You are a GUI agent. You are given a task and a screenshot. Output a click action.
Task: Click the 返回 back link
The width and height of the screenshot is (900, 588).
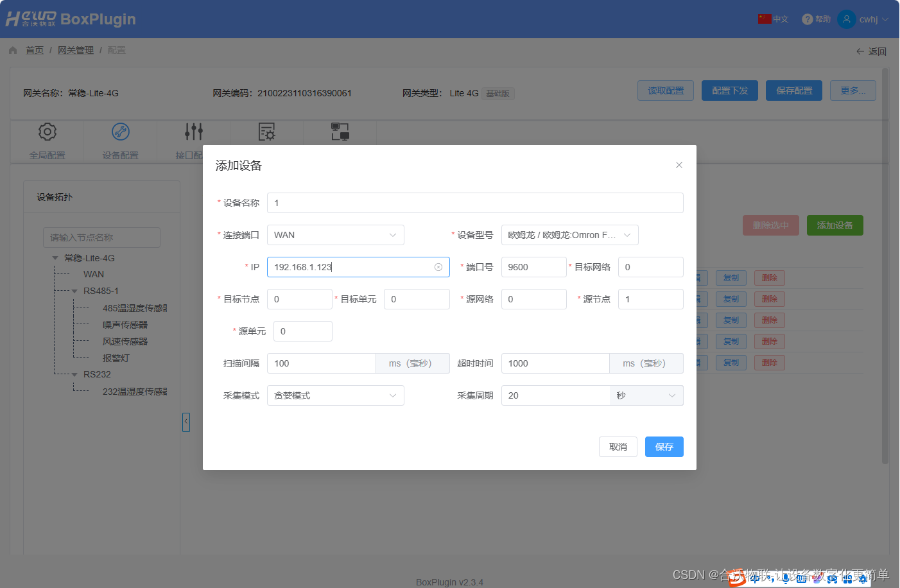871,51
